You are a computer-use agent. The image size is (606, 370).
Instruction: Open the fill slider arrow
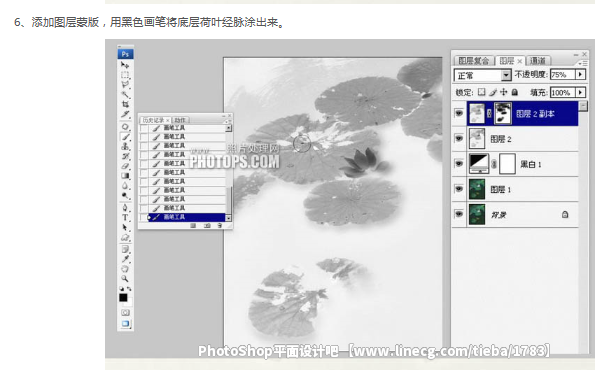coord(580,92)
